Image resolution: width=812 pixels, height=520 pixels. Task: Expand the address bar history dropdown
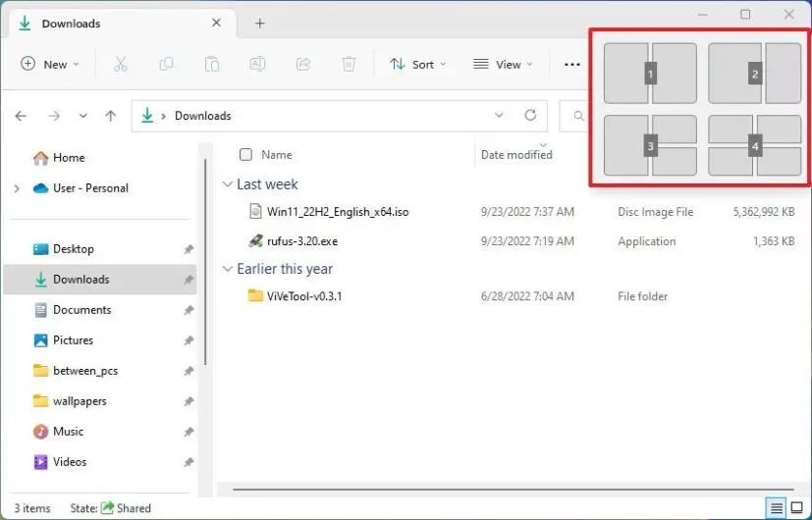[x=499, y=115]
